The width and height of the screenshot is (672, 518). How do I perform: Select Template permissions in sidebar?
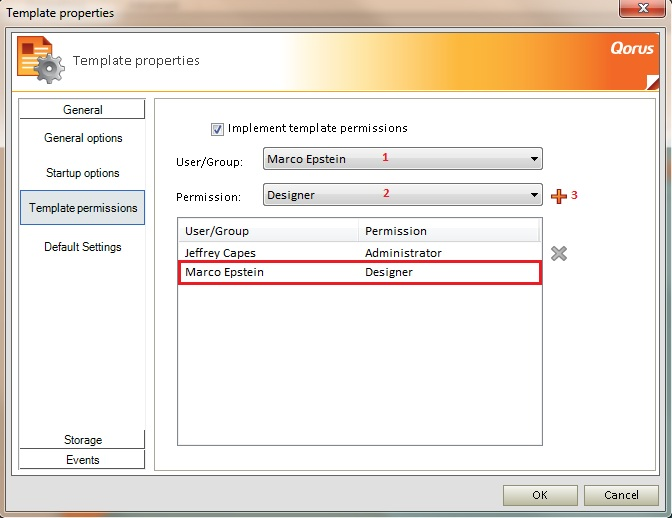pos(83,208)
